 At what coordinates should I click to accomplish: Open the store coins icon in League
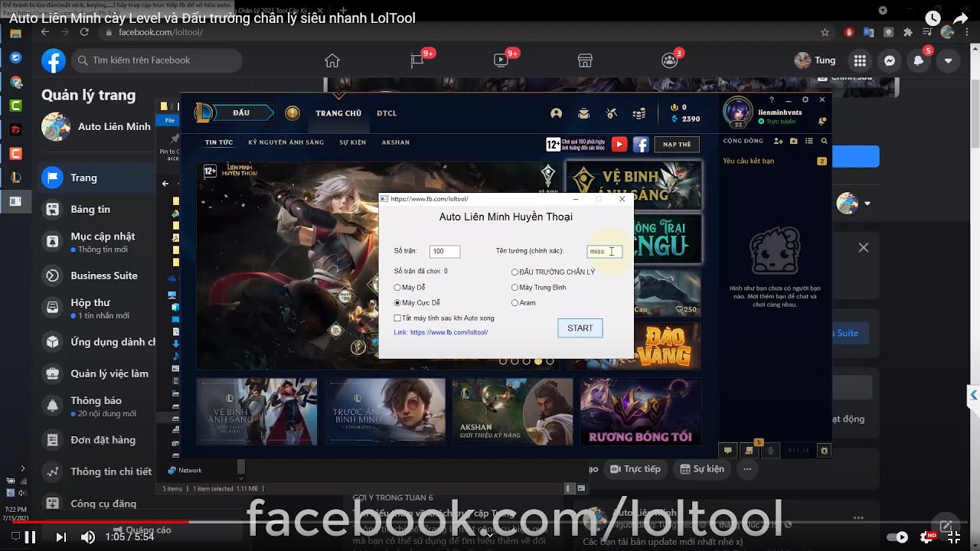(639, 113)
